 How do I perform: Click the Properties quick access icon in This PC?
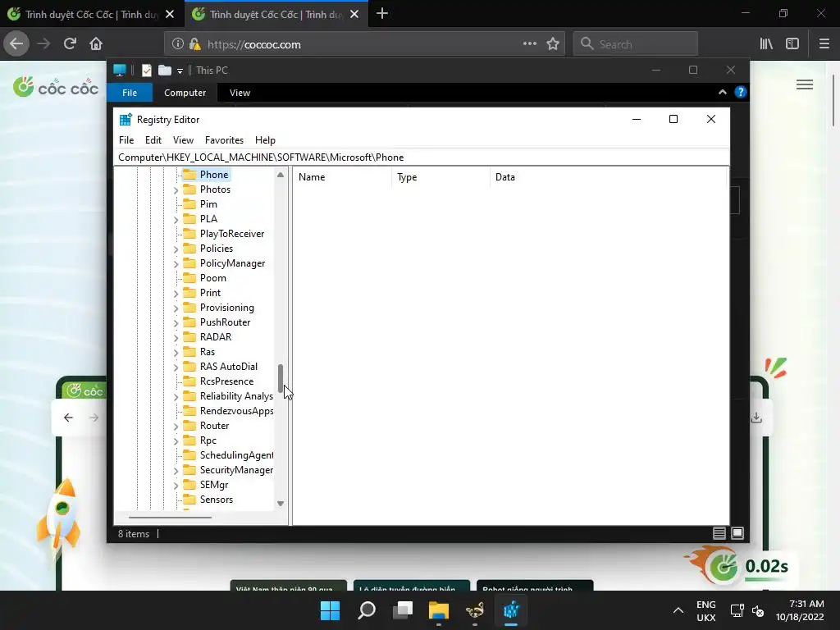tap(146, 71)
